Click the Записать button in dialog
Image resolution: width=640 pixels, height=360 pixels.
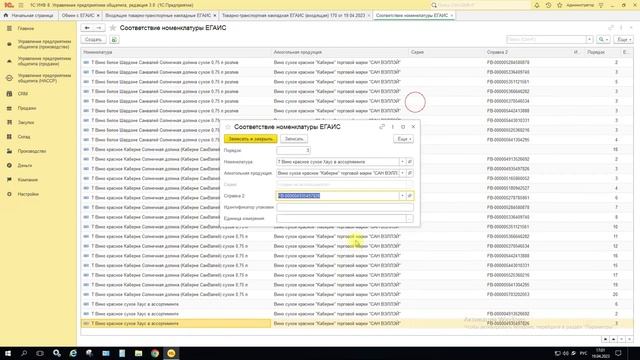(294, 139)
